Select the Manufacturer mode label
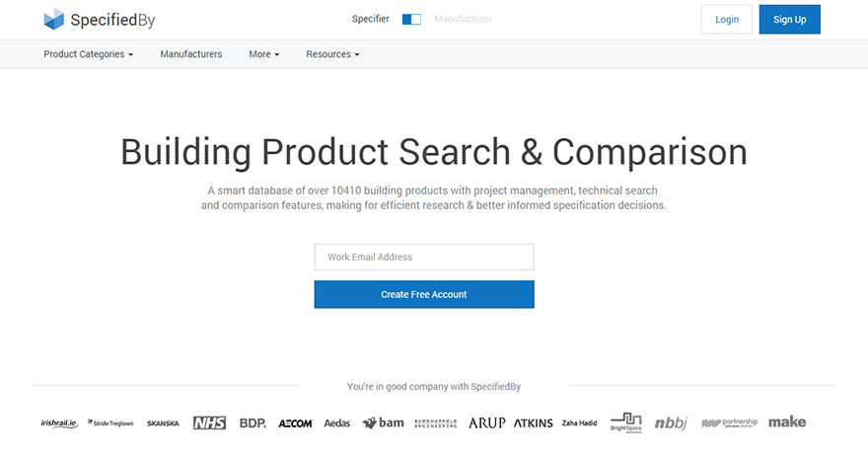 (463, 19)
